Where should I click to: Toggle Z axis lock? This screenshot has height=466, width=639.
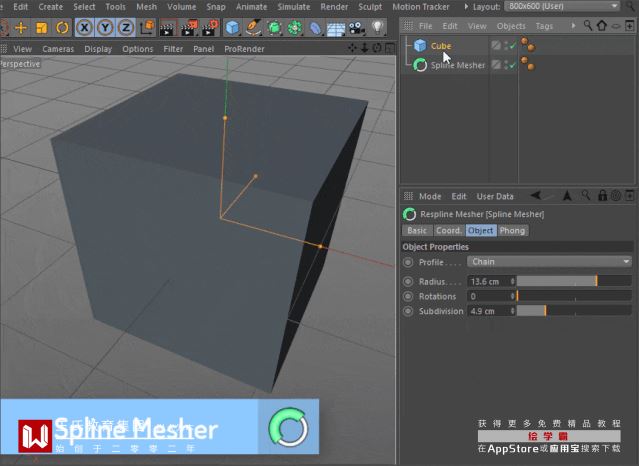[126, 28]
